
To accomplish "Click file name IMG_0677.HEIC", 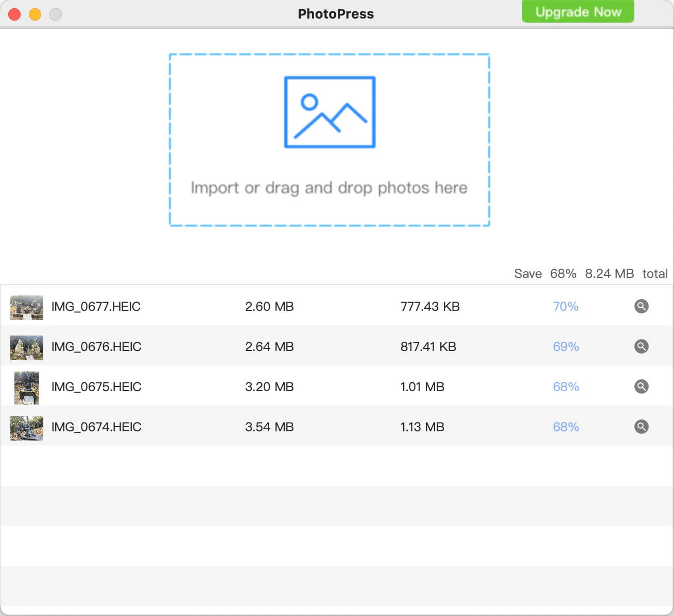I will [x=96, y=307].
